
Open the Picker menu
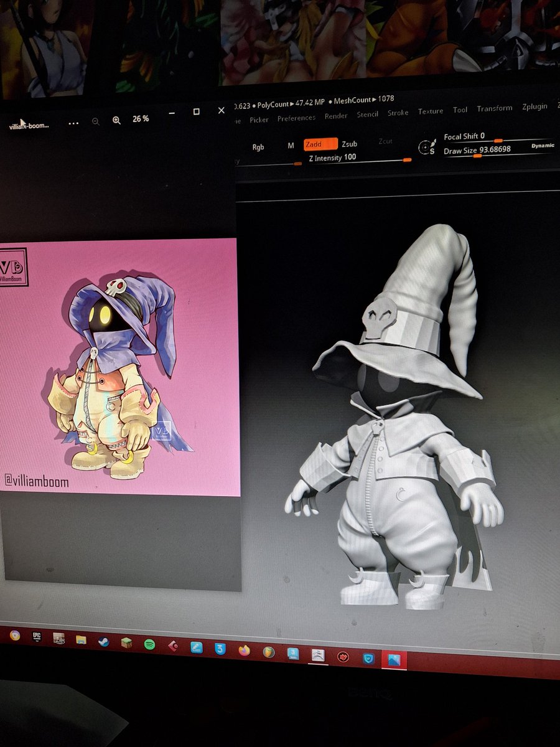259,120
